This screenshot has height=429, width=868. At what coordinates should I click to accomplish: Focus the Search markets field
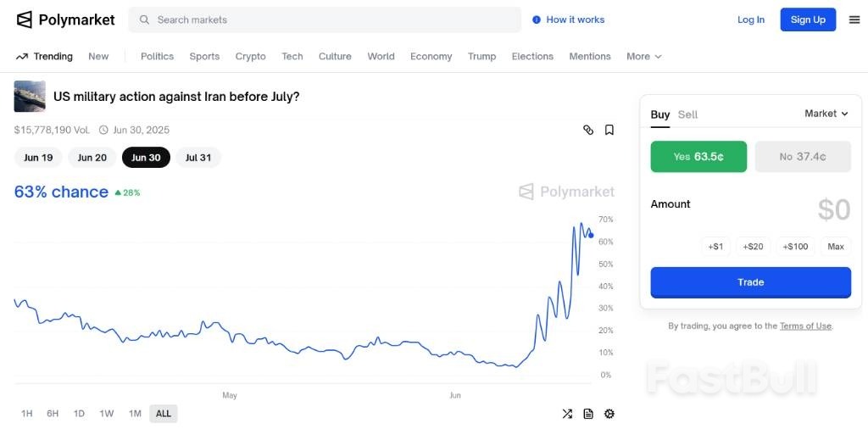331,19
